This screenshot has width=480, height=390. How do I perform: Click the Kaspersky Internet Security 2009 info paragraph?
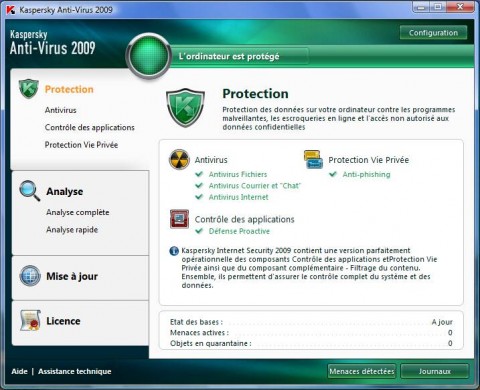(309, 268)
